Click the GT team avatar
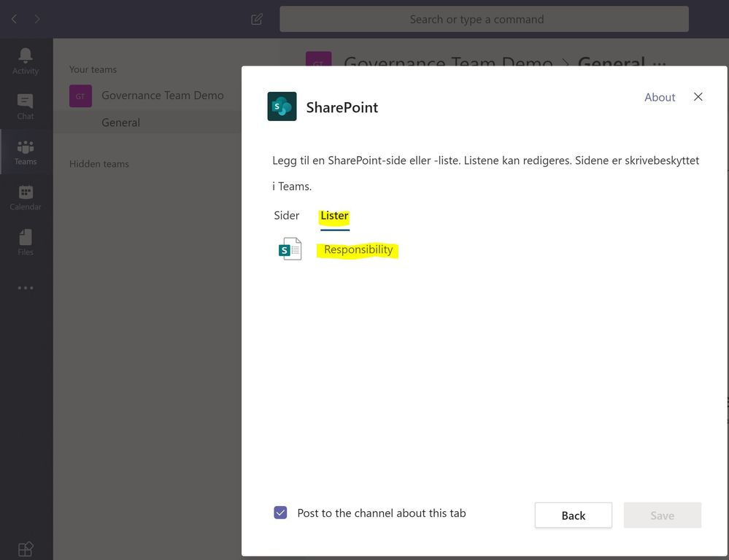Screen dimensions: 729x560 80,96
